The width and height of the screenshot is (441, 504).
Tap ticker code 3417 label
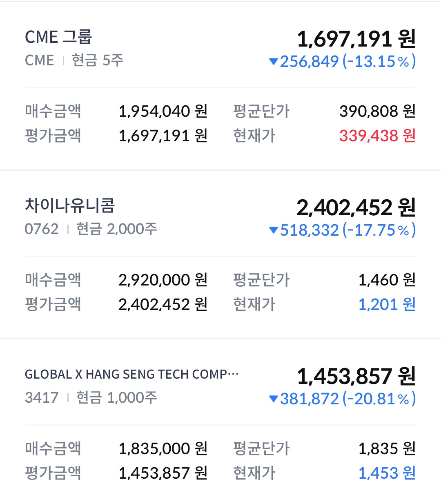(x=42, y=398)
